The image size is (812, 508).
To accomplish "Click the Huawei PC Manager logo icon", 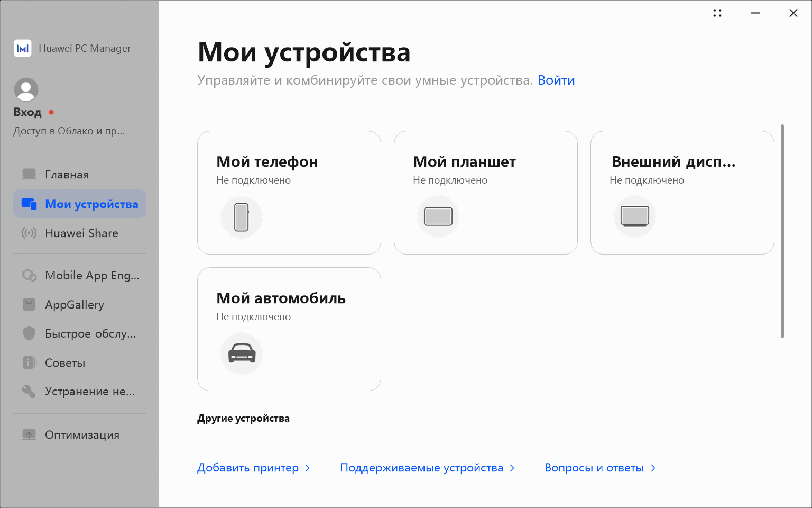I will 23,48.
